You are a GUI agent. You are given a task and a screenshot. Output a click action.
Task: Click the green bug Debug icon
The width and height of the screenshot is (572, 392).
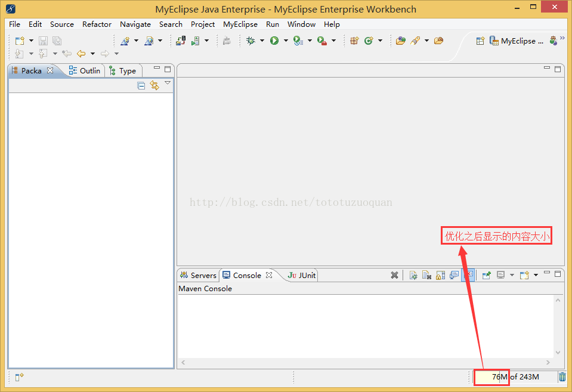pos(251,41)
